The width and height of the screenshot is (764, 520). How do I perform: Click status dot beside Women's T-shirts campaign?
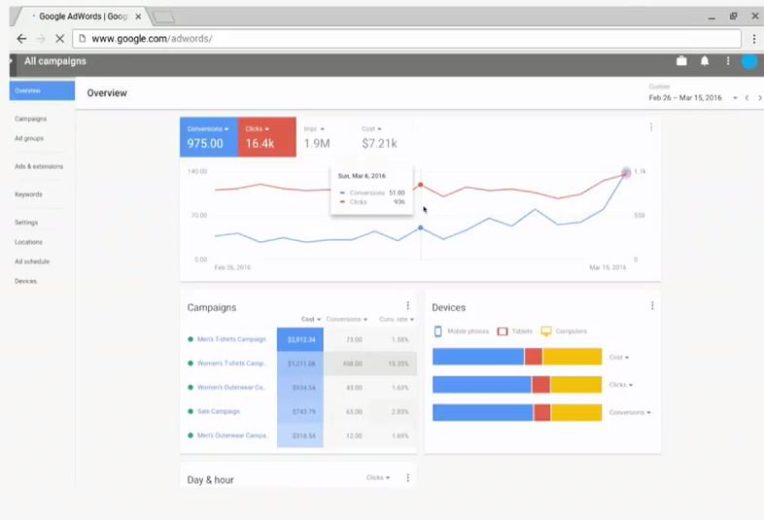point(191,363)
